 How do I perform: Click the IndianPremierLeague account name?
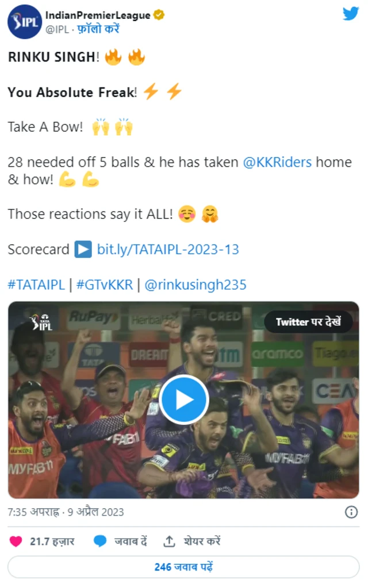point(98,15)
